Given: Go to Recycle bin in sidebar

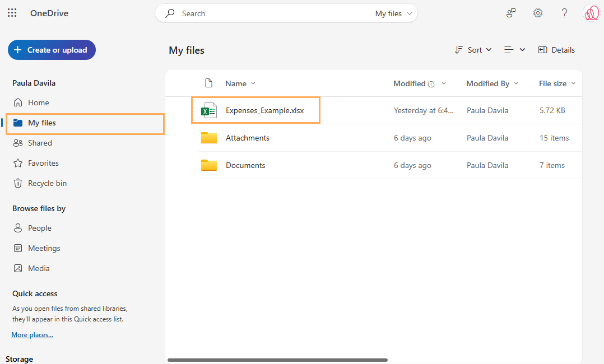Looking at the screenshot, I should point(47,183).
